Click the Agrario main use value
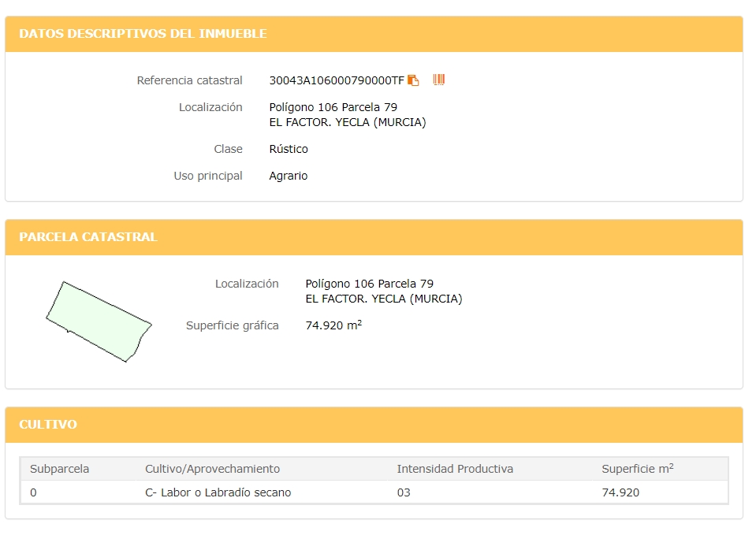Screen dimensions: 756x535 coord(289,176)
